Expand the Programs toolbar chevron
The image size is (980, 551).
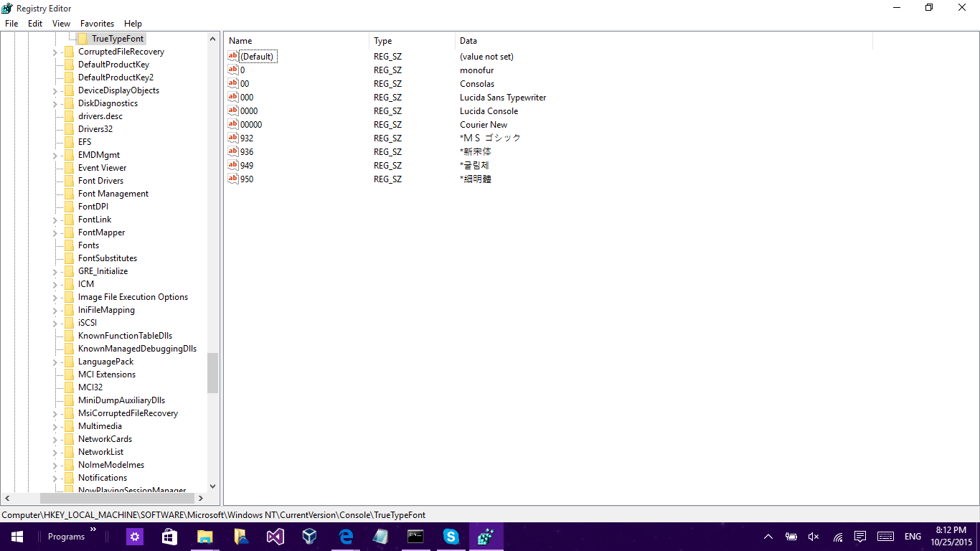[x=93, y=530]
